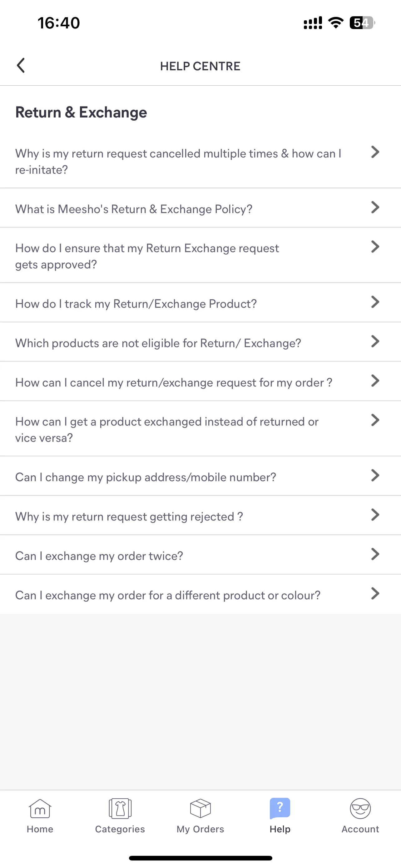Open the Account avatar icon

pos(360,808)
